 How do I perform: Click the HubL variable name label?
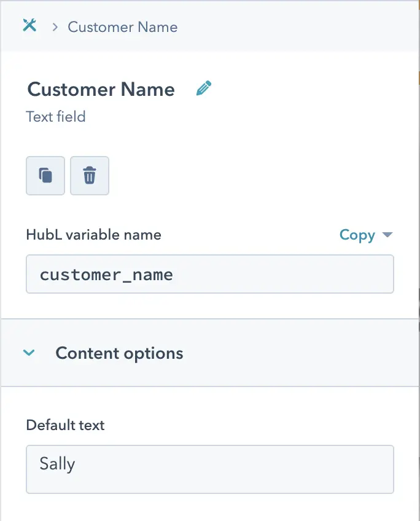93,235
